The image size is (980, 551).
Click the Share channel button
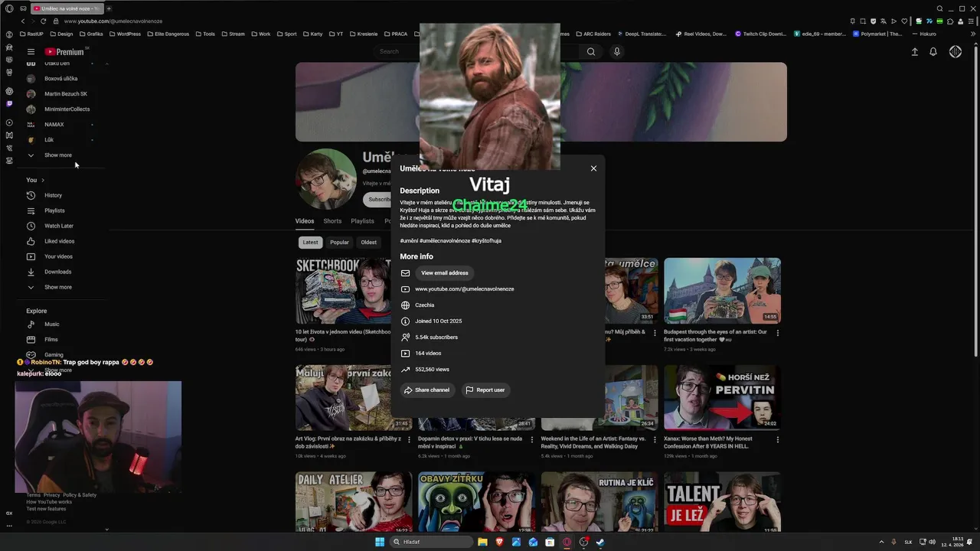click(x=427, y=390)
